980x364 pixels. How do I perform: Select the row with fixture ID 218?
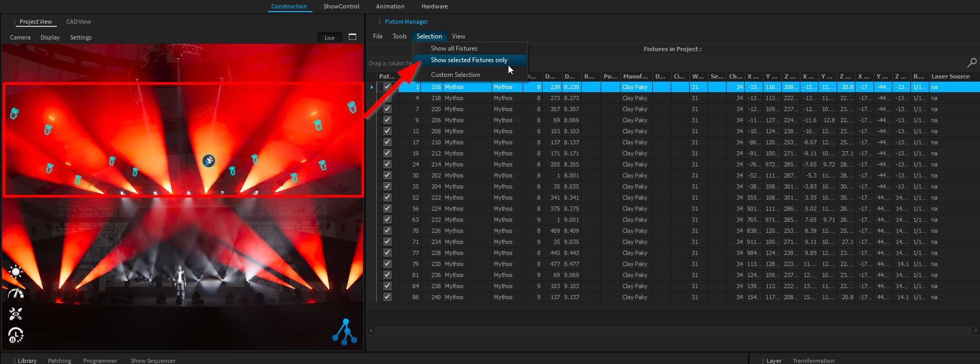[x=678, y=98]
